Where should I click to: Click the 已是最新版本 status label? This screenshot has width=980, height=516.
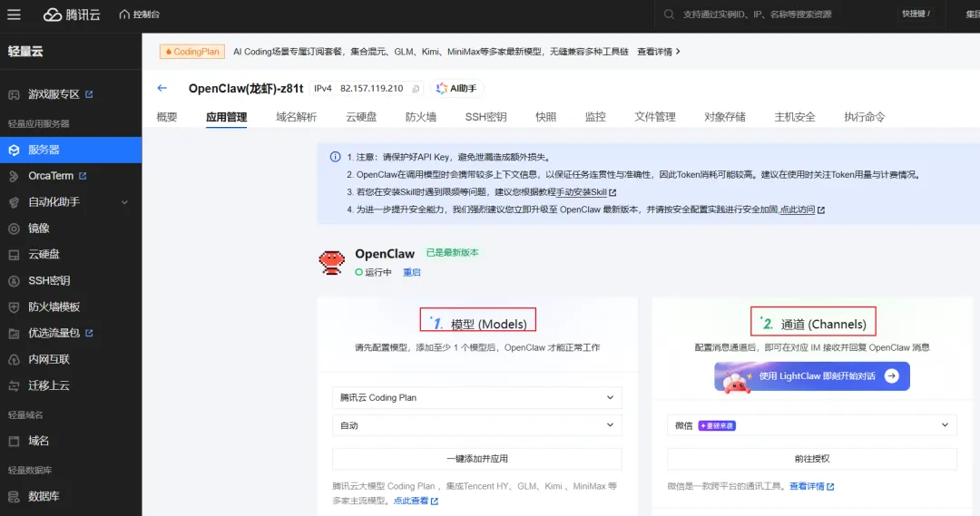[452, 252]
